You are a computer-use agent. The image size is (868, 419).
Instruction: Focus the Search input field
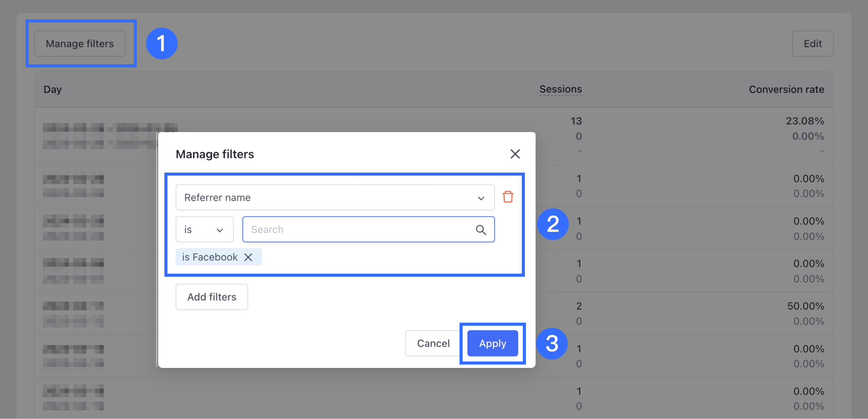[x=361, y=230]
